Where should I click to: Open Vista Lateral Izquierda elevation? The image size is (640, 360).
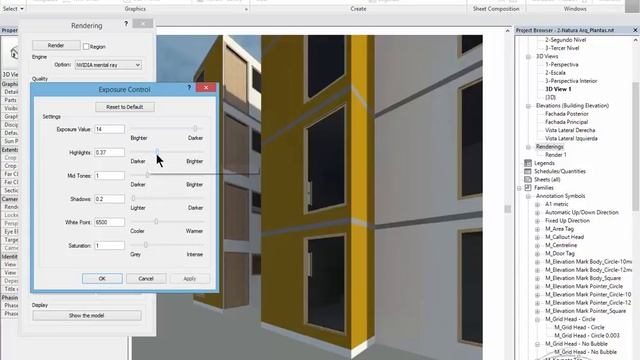(571, 138)
